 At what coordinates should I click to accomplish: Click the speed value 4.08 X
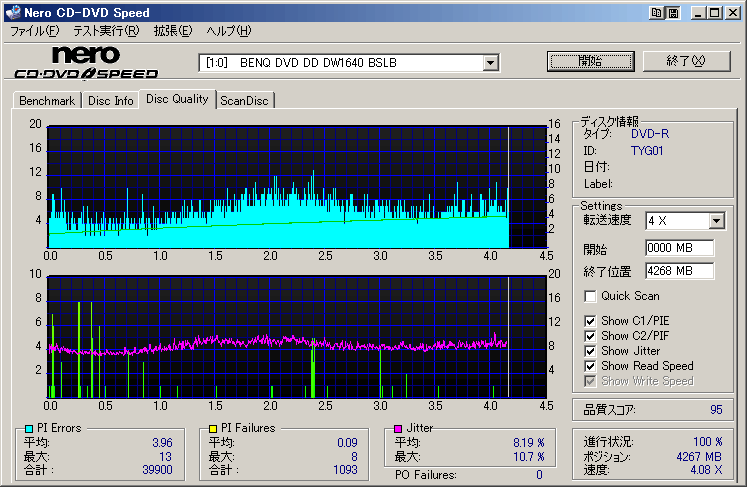click(706, 470)
